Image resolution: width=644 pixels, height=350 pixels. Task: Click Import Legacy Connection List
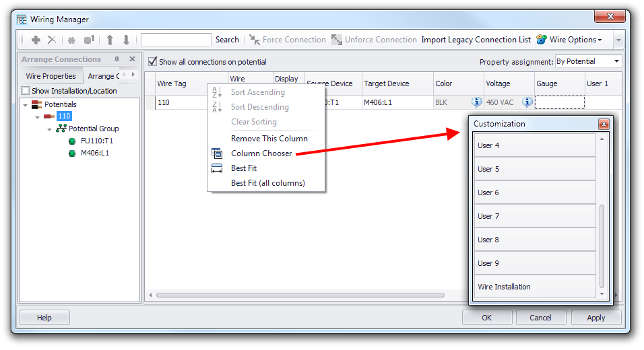(x=476, y=40)
